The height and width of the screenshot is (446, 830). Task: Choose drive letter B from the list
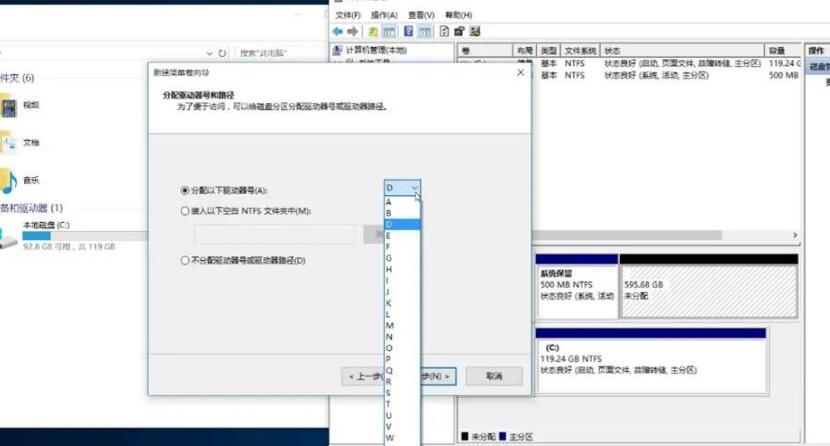tap(402, 213)
